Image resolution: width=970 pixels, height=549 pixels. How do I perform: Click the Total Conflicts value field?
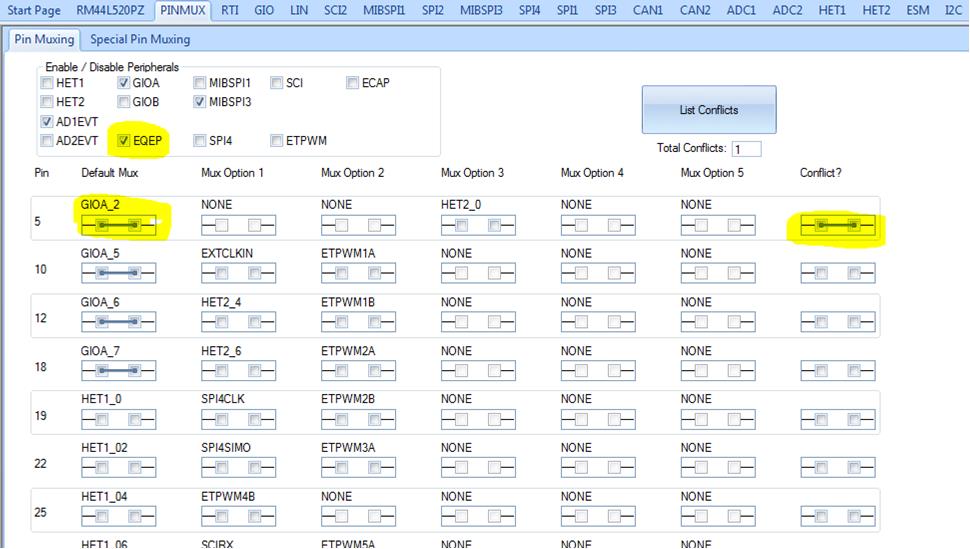(746, 149)
